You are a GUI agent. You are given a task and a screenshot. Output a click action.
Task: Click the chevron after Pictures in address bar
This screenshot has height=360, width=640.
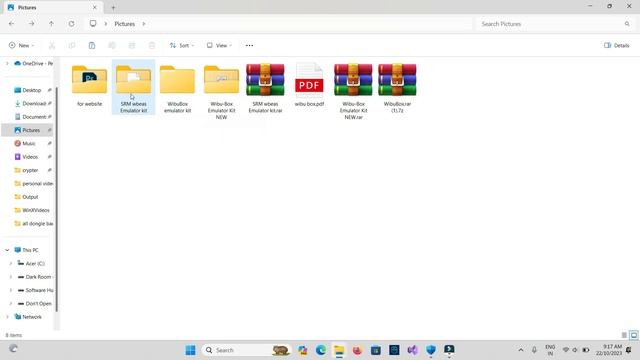(144, 24)
